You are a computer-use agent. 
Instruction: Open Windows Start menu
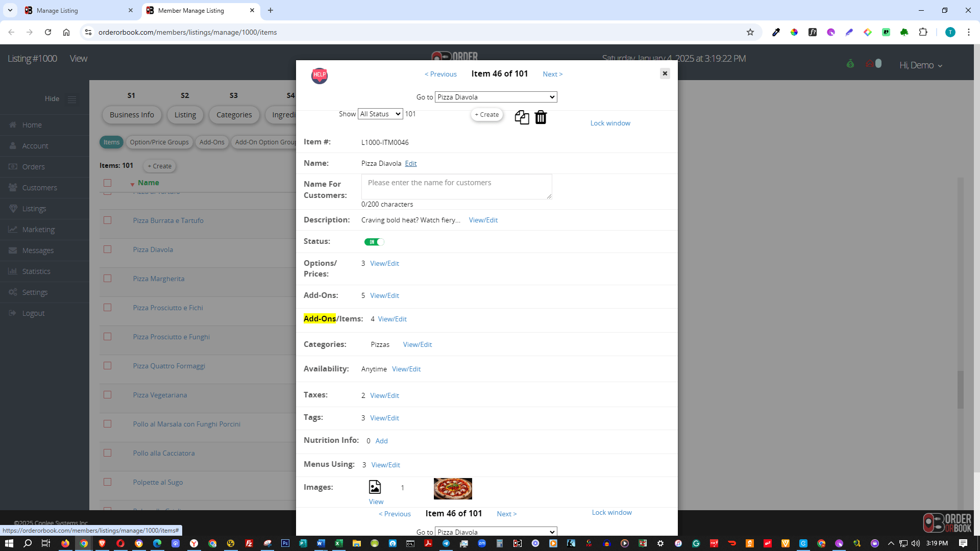click(x=9, y=543)
